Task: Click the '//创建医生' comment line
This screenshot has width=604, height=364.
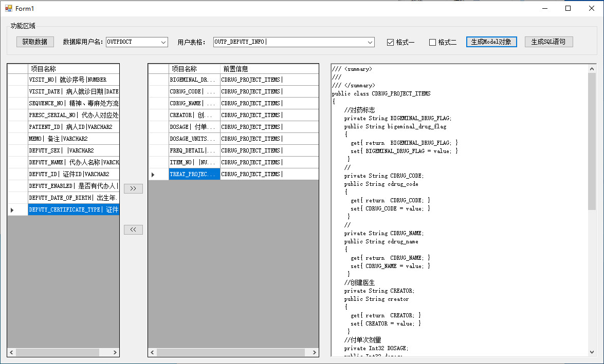Action: (x=359, y=282)
